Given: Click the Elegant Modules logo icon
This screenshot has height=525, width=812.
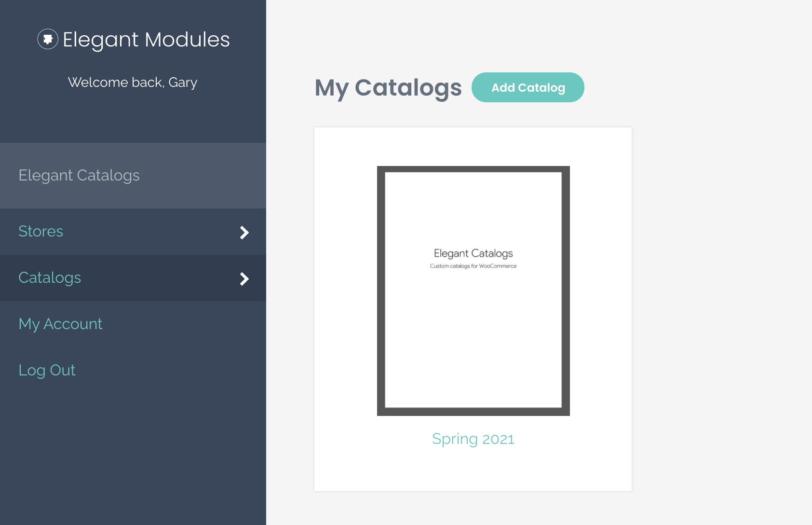Looking at the screenshot, I should point(48,40).
